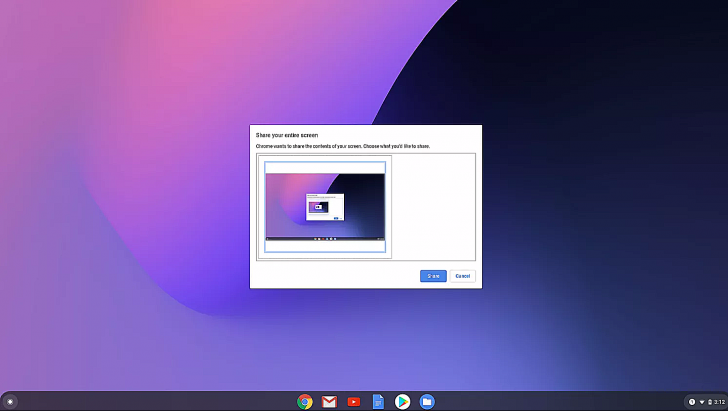
Task: Open Gmail from the shelf
Action: tap(329, 402)
